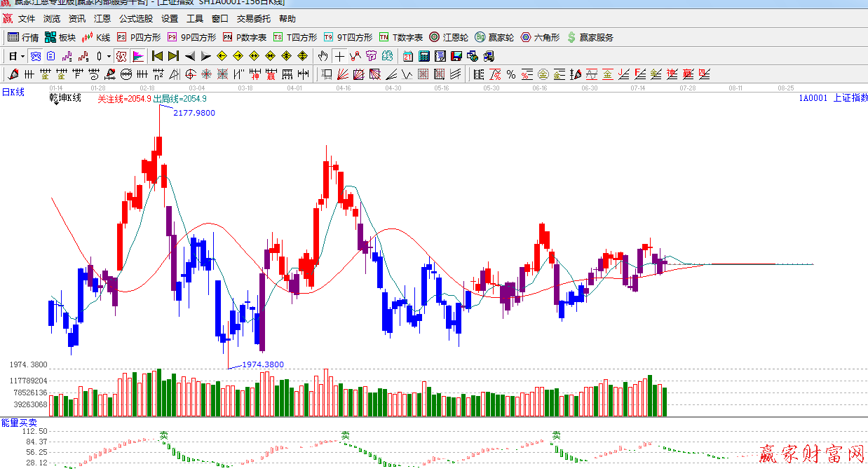This screenshot has width=868, height=471.
Task: Open the 六角形 hexagon tool
Action: (540, 37)
